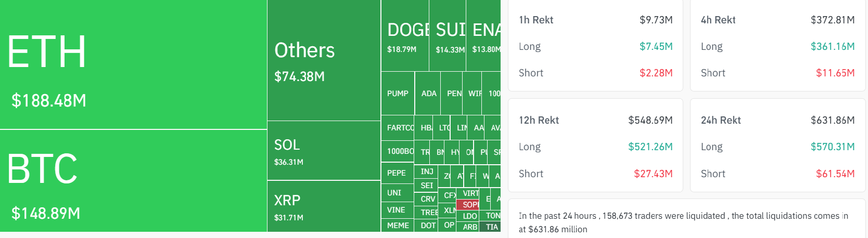Click the 1h Rekt card title

[x=536, y=20]
